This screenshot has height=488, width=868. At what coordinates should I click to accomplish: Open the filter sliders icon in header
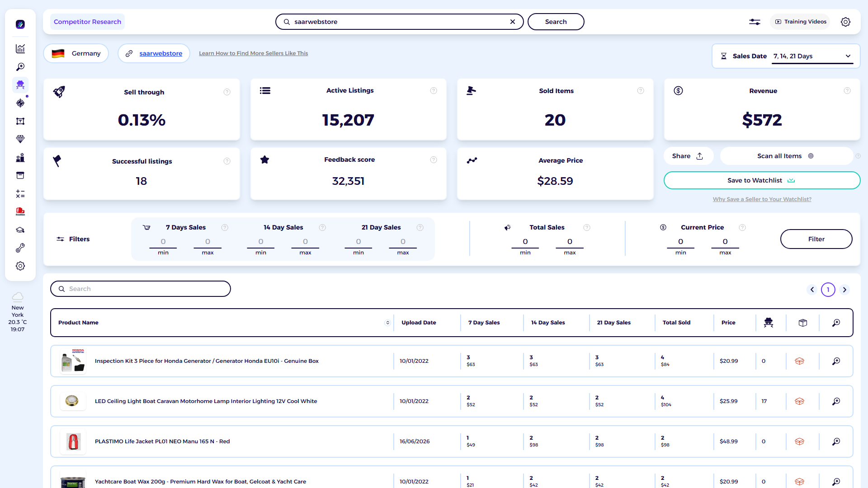[x=755, y=22]
